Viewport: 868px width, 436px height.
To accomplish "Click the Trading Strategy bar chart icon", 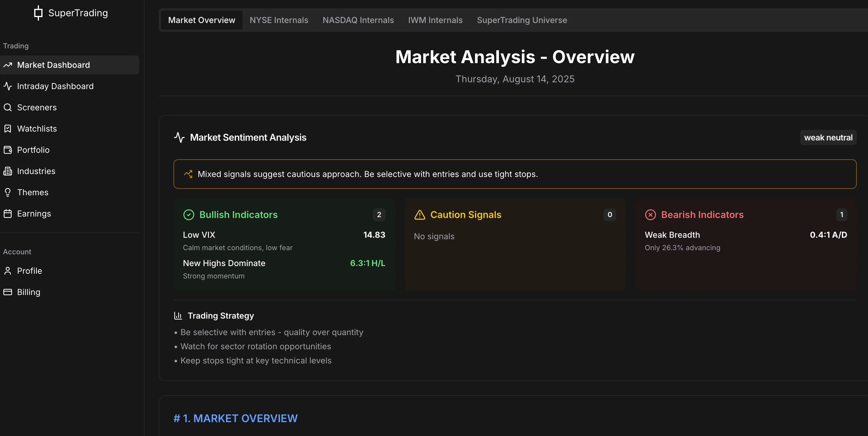I will pos(178,316).
